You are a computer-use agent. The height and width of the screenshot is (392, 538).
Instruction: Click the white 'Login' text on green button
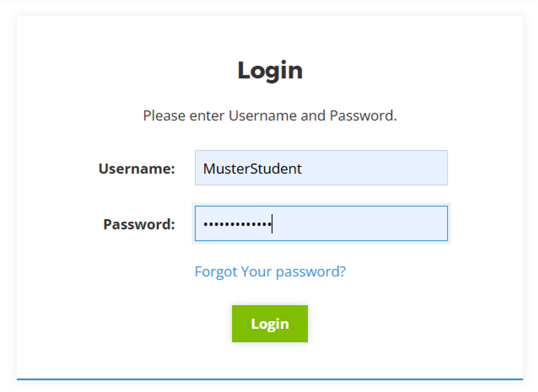coord(270,324)
